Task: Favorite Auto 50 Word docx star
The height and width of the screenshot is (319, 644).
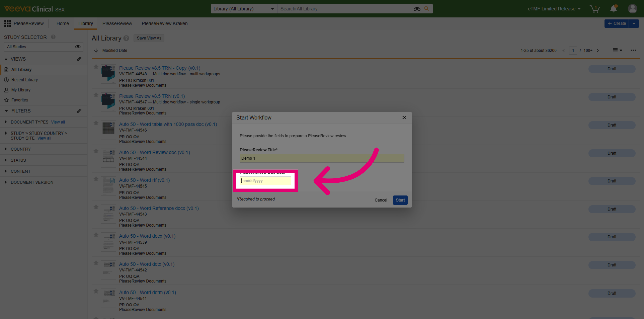Action: (x=96, y=235)
